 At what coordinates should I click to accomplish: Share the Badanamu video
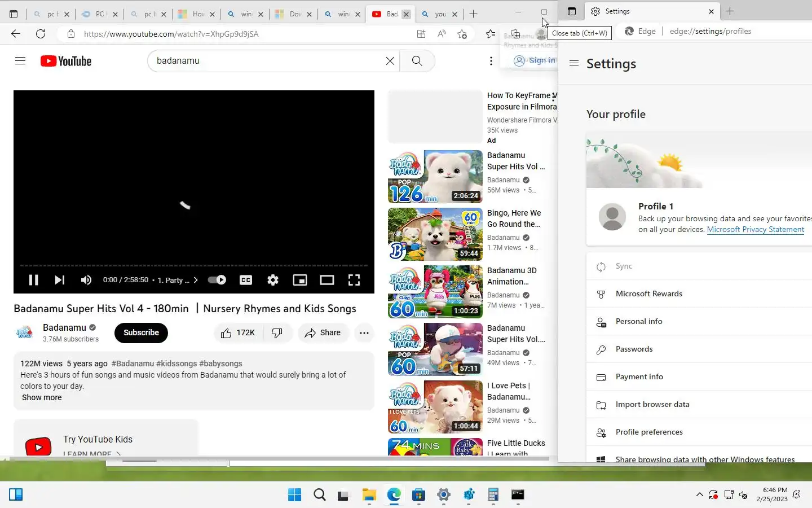323,333
